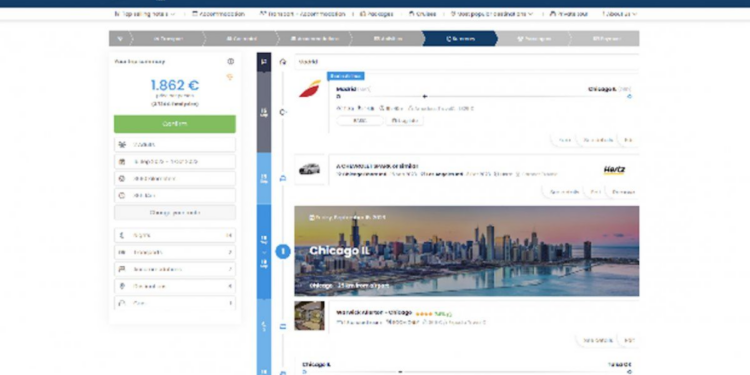Viewport: 750px width, 375px height.
Task: See details of the Hertz car rental
Action: [564, 192]
